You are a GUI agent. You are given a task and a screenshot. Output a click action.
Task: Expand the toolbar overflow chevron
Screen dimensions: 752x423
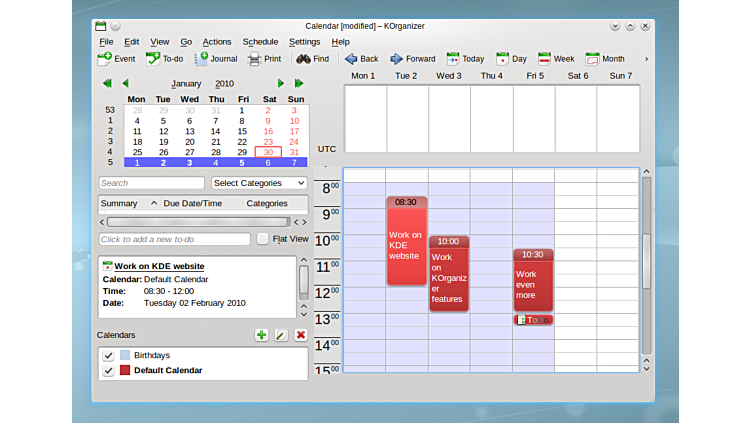(646, 59)
